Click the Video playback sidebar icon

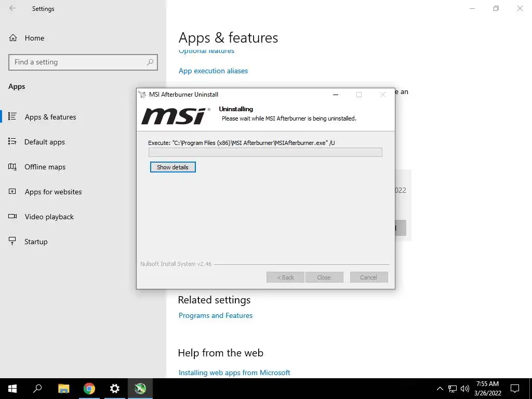coord(12,216)
